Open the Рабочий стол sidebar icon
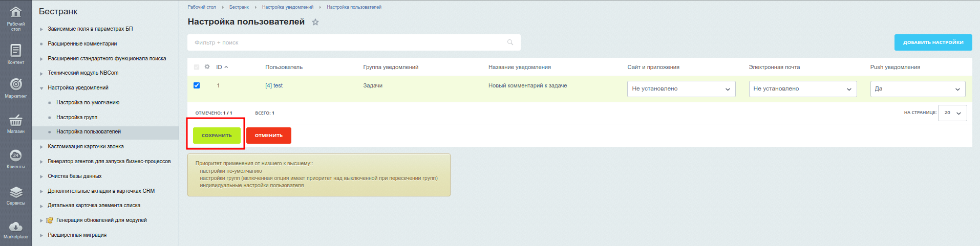 click(x=16, y=13)
